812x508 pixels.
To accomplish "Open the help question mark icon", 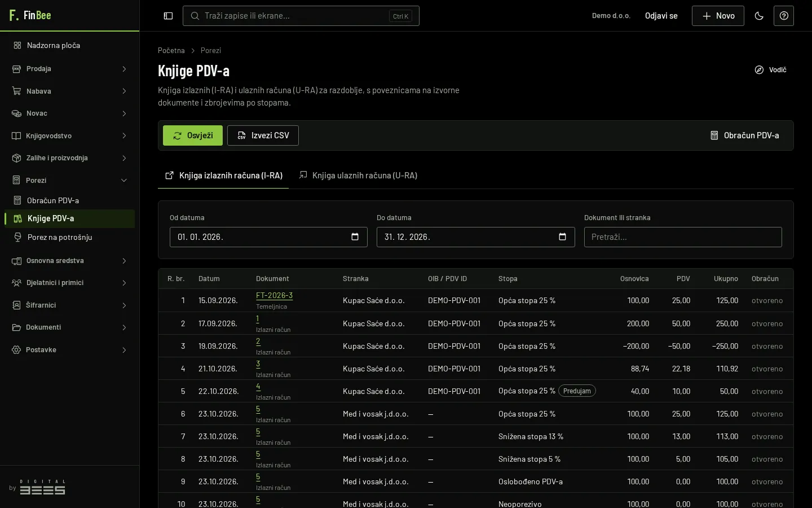I will click(x=784, y=16).
